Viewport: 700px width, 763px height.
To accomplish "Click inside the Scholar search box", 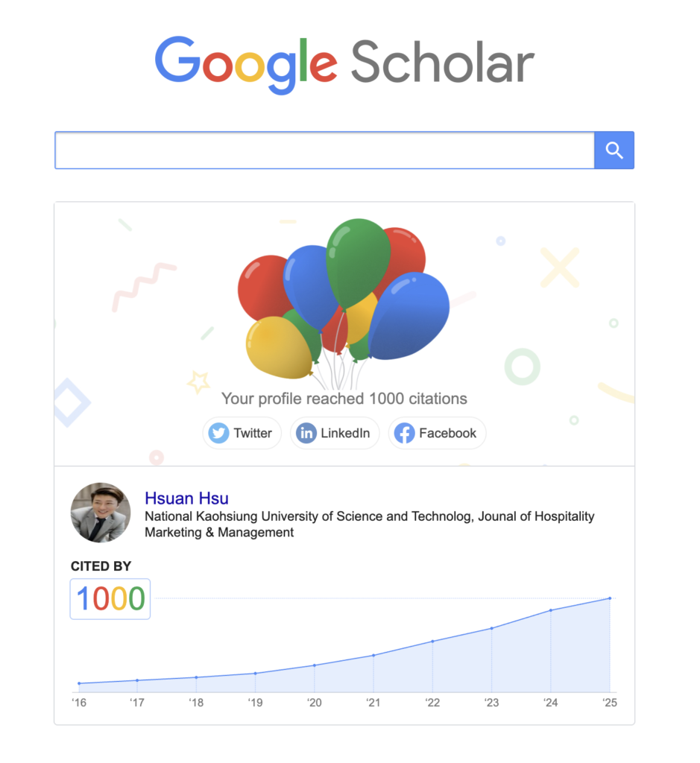I will pos(325,151).
